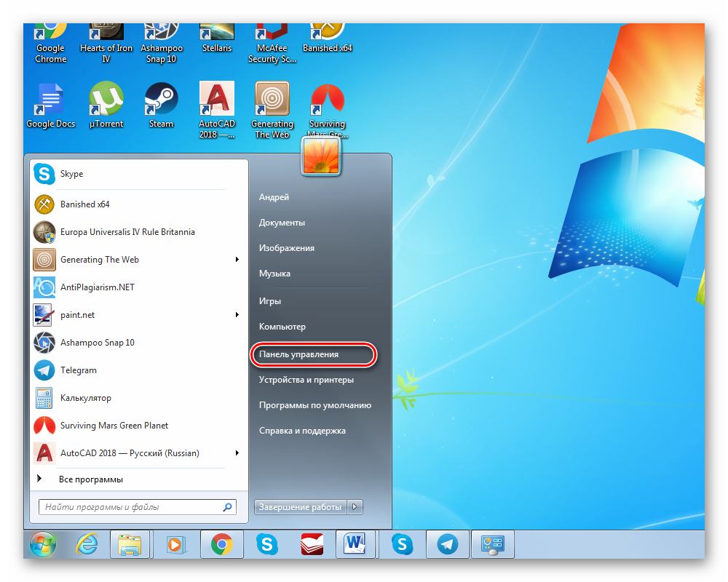
Task: Open Панель управления
Action: pos(298,354)
